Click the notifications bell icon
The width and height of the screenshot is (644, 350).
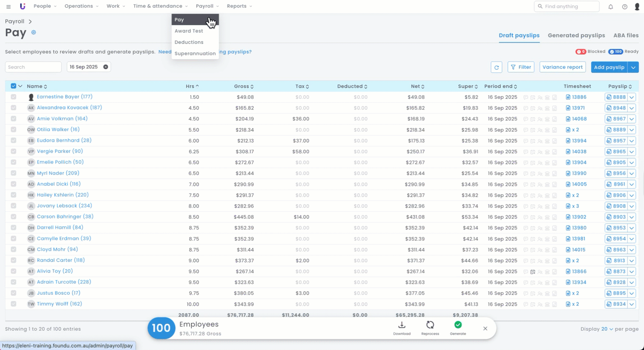tap(610, 7)
